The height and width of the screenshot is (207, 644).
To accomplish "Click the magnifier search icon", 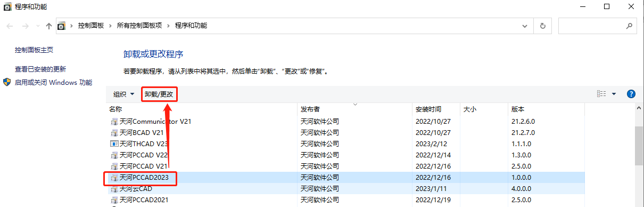I will [x=629, y=26].
